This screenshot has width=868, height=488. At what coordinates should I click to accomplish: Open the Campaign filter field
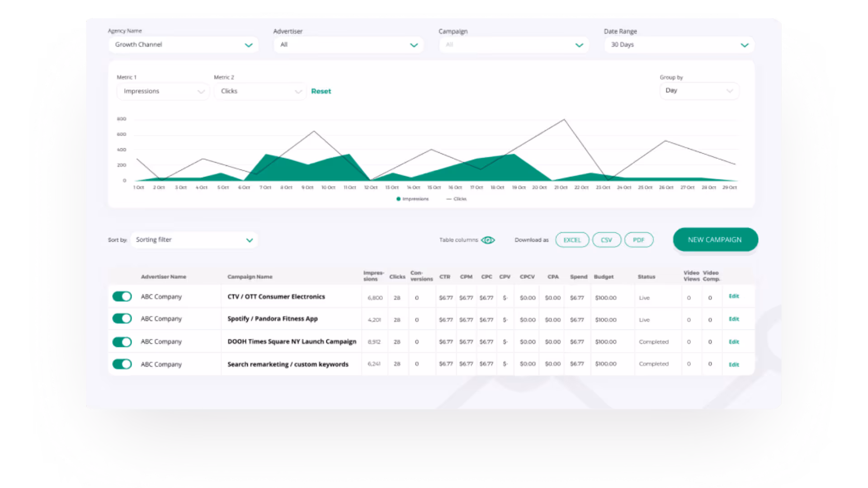coord(514,45)
